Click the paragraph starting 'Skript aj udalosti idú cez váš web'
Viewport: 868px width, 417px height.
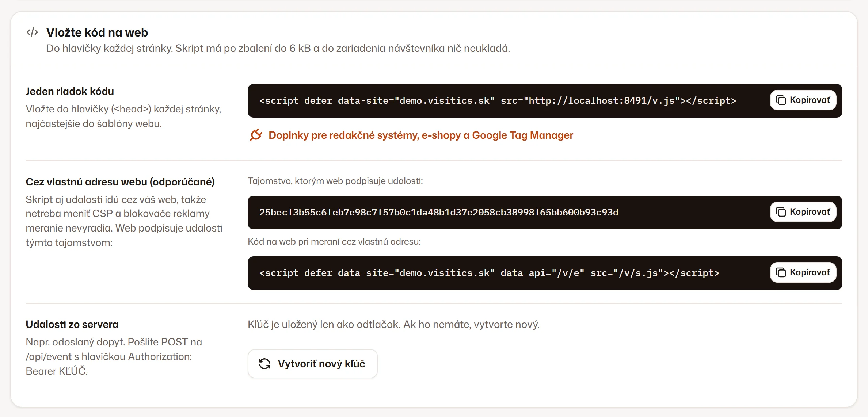[124, 221]
